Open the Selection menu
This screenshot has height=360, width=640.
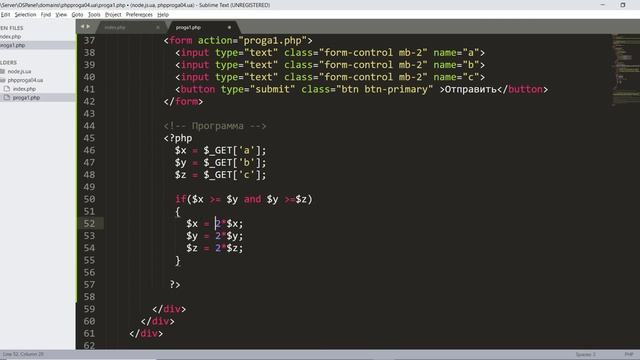(x=25, y=15)
